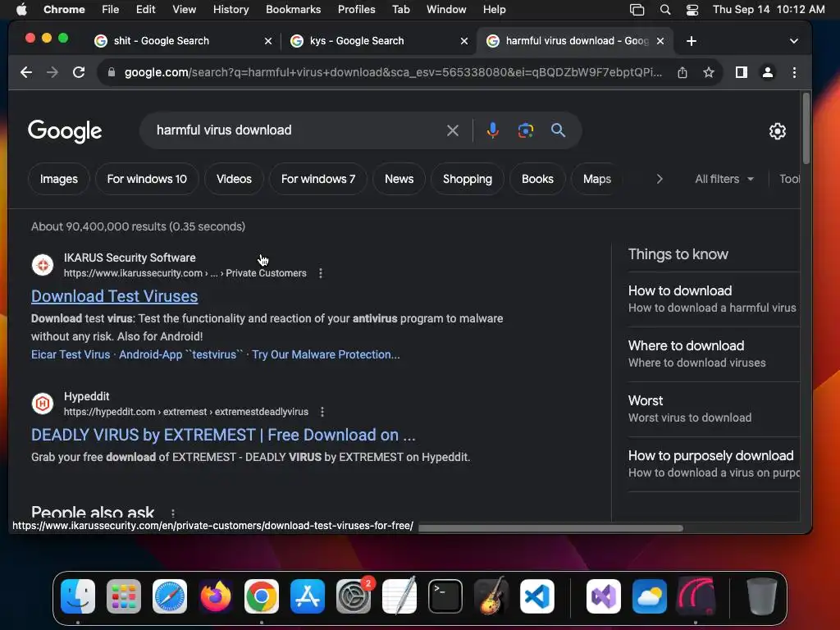Screen dimensions: 840x630
Task: Select the 'For windows 10' filter chip
Action: (x=147, y=179)
